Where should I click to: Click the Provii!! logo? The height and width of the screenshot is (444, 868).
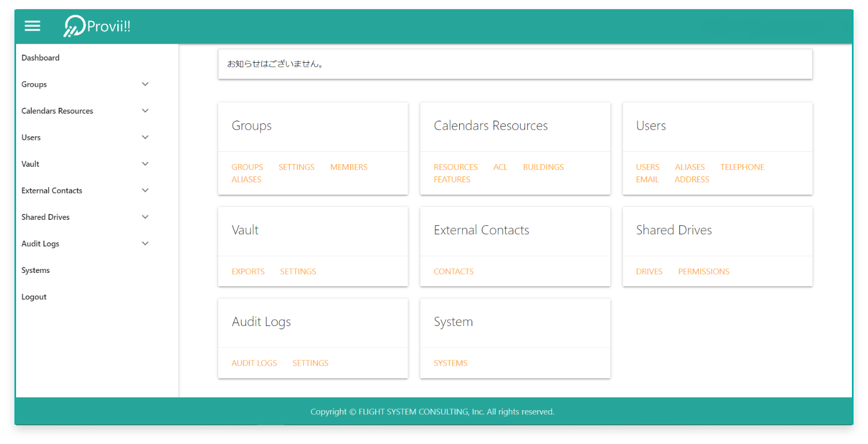point(97,26)
